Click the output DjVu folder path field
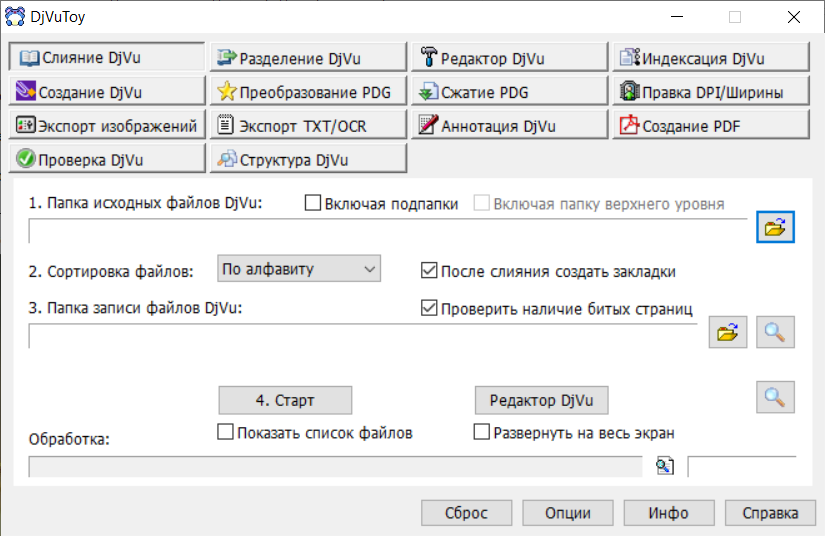 coord(363,336)
